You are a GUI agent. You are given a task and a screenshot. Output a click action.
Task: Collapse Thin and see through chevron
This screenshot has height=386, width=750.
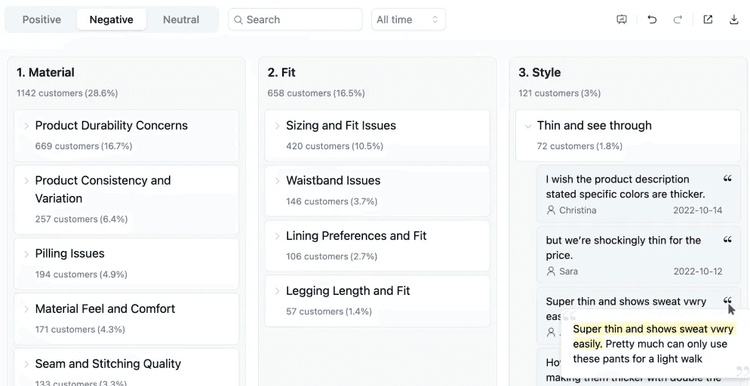[528, 126]
